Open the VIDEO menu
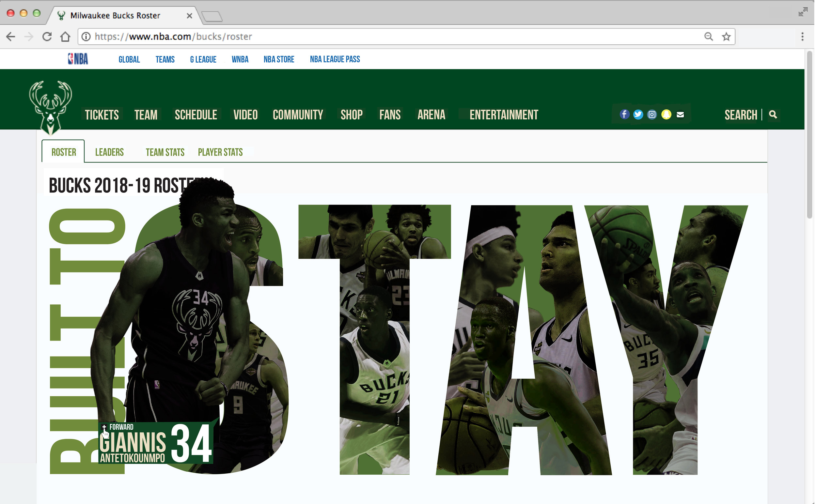 tap(245, 115)
